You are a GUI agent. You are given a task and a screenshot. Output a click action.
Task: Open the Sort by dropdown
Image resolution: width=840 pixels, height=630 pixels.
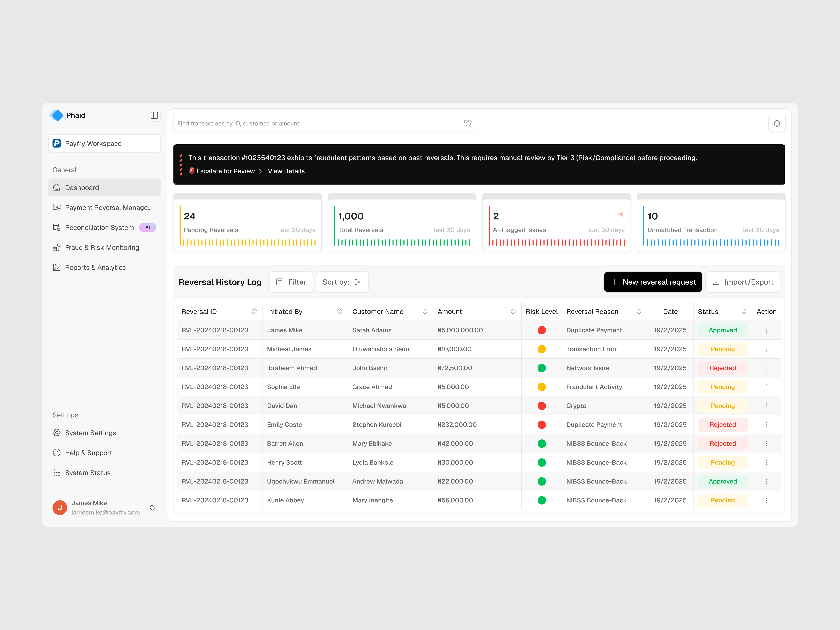click(x=341, y=282)
